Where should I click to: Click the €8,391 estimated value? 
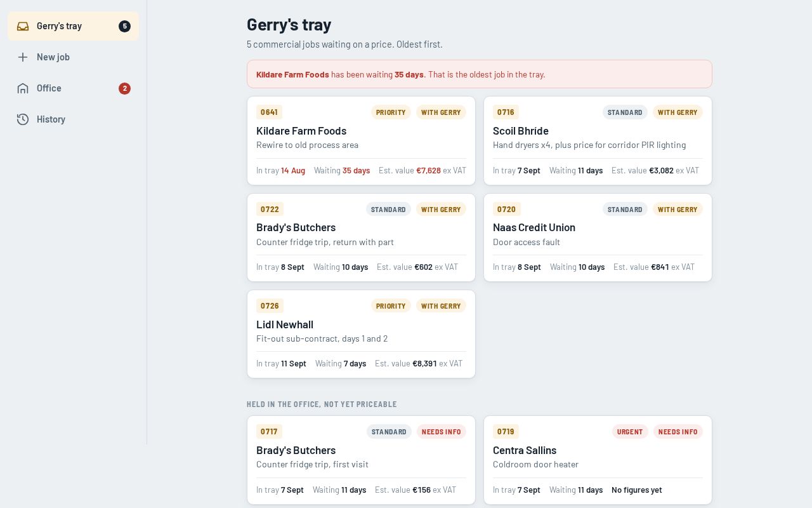(424, 364)
